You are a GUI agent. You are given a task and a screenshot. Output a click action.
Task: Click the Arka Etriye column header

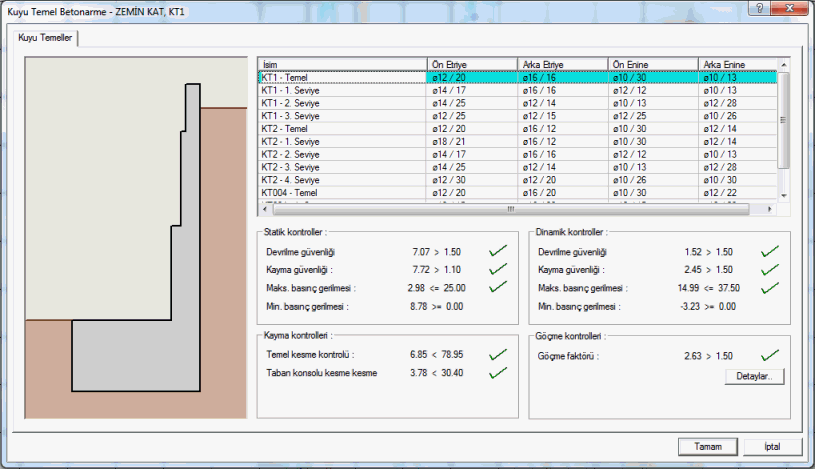(562, 64)
